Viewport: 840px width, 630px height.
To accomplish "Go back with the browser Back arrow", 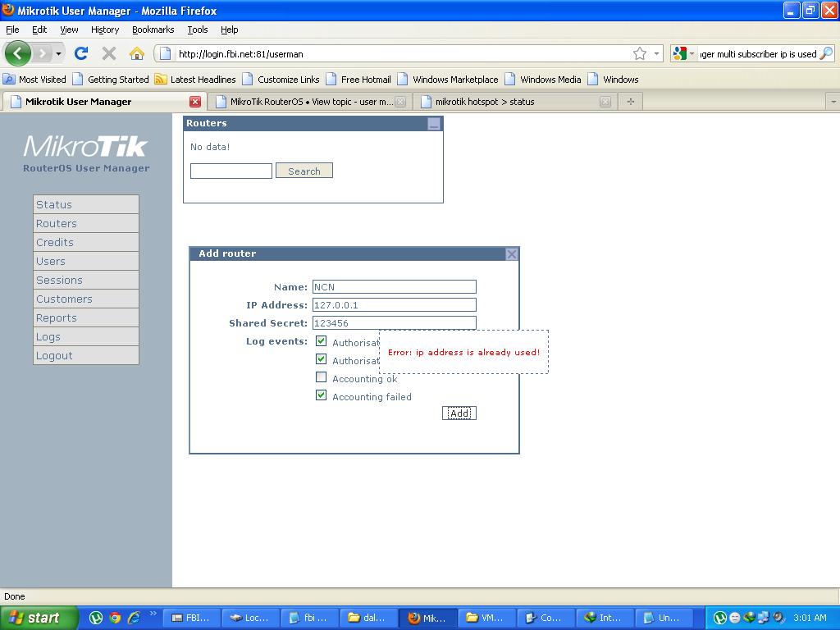I will (x=18, y=53).
